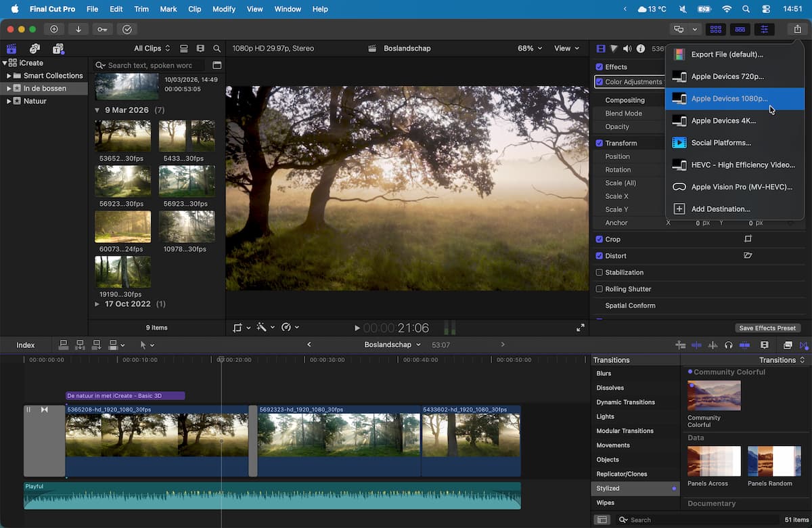Choose Add Destination menu entry
812x528 pixels.
coord(735,209)
